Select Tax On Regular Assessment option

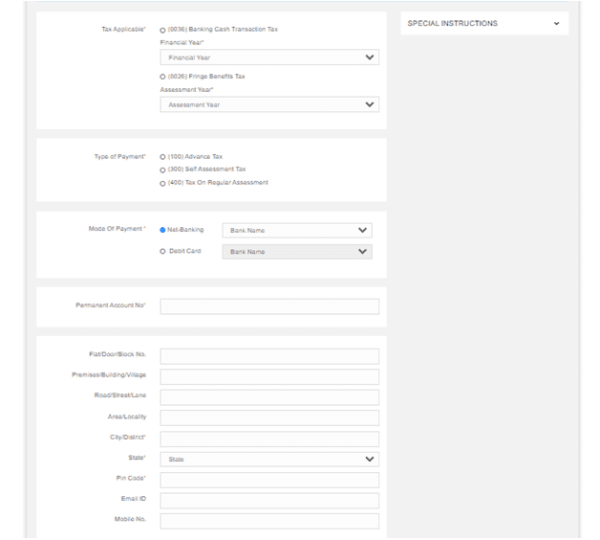click(163, 183)
